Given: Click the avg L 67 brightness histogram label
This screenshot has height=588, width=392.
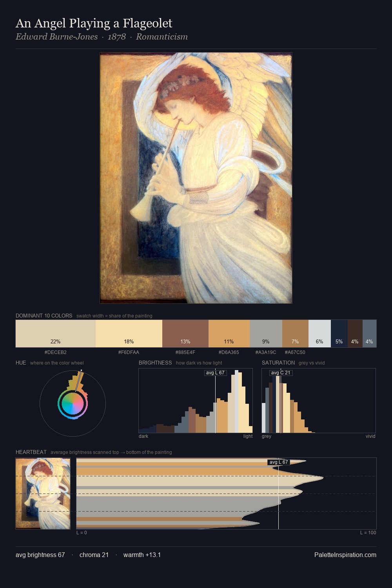Looking at the screenshot, I should tap(216, 373).
